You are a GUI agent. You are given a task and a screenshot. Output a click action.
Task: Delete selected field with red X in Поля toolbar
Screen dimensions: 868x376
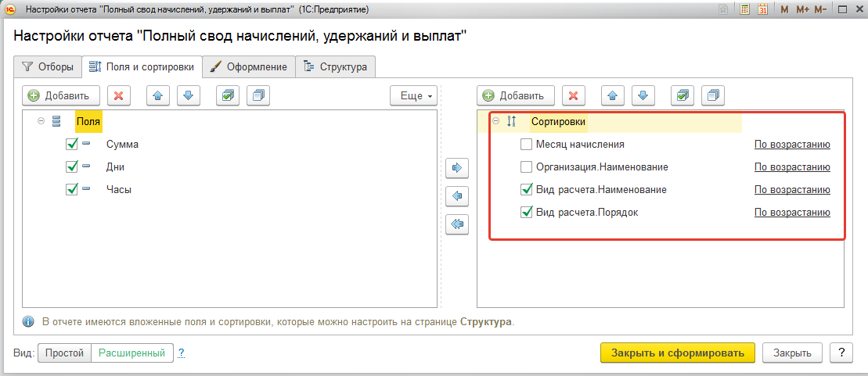pyautogui.click(x=118, y=95)
